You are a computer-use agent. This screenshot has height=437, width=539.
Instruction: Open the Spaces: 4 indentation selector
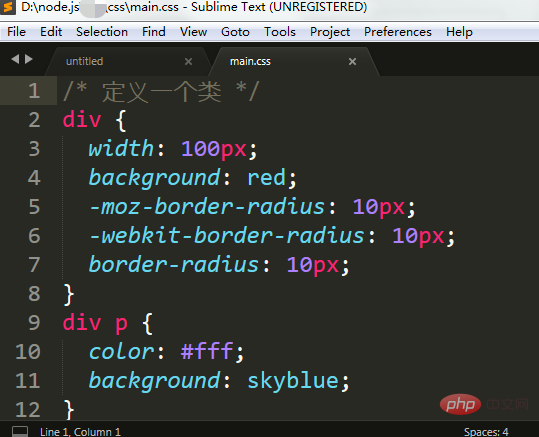(x=486, y=432)
